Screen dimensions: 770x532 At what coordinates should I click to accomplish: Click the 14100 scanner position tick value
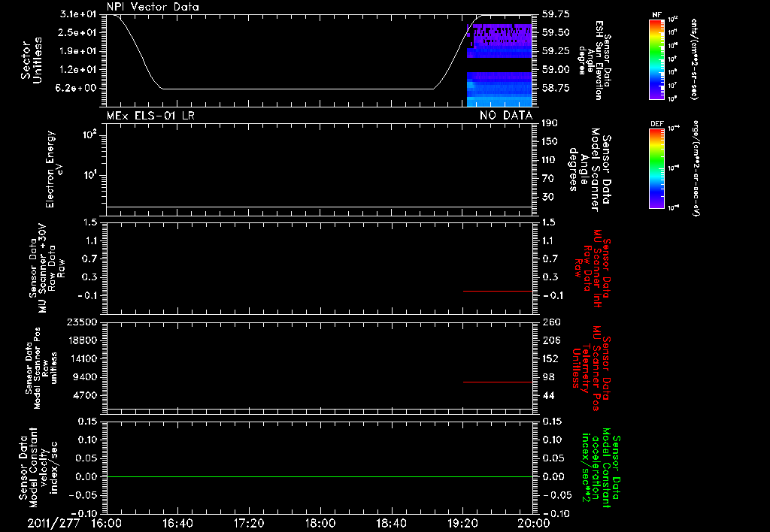82,358
